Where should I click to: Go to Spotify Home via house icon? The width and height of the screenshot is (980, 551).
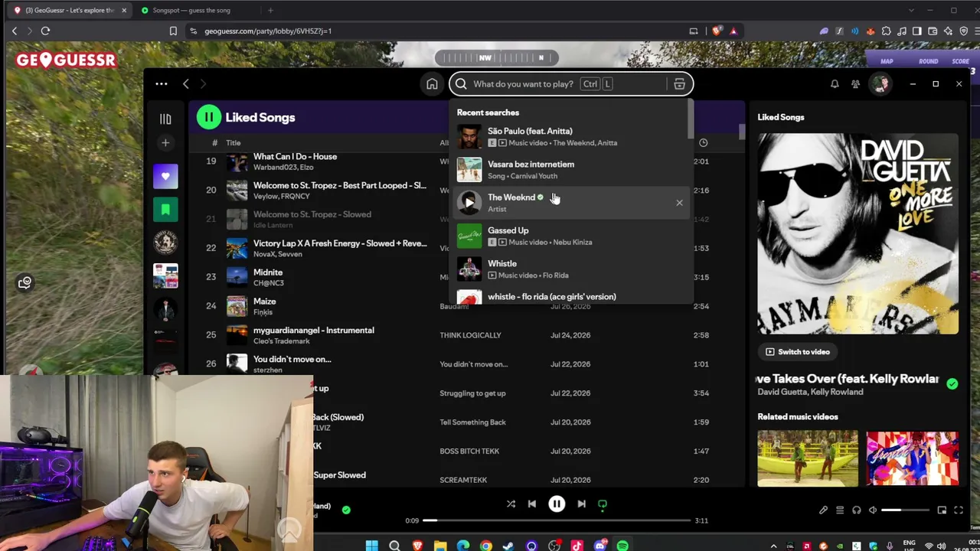pos(432,84)
